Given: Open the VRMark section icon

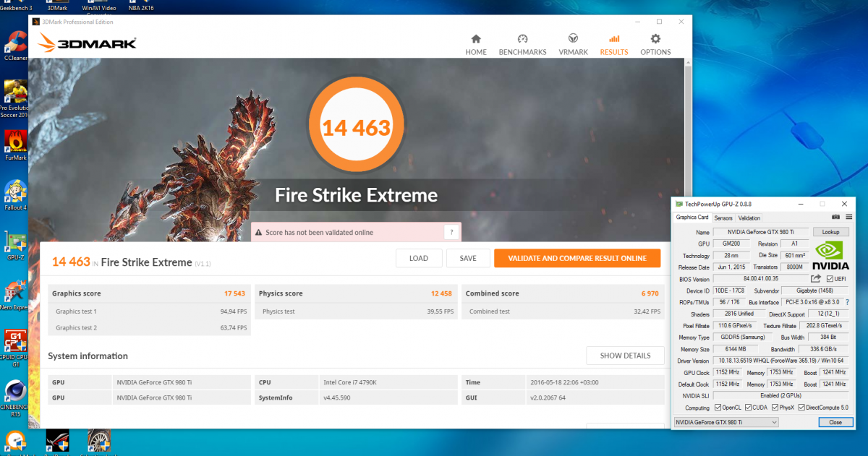Looking at the screenshot, I should click(573, 39).
